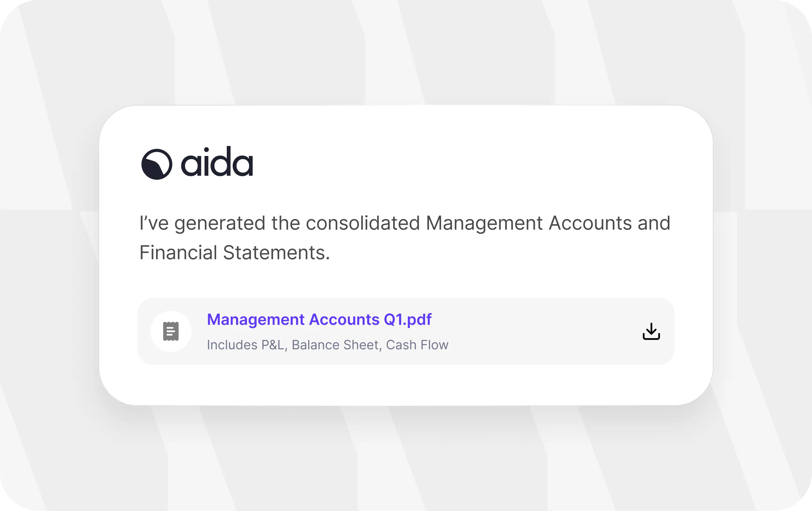
Task: Click the "I've generated the consolidated" message line
Action: click(279, 224)
